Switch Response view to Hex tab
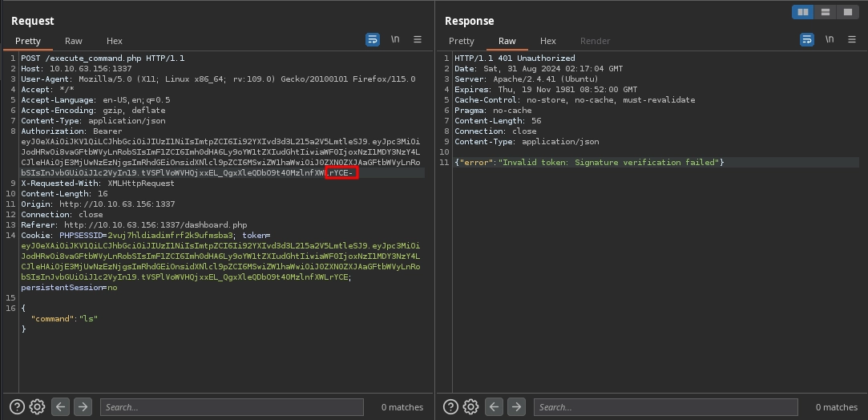This screenshot has width=868, height=420. point(547,41)
